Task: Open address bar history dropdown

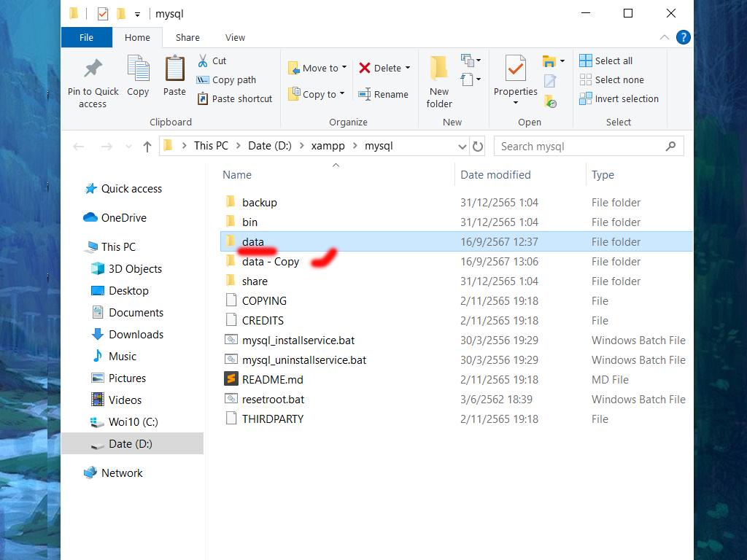Action: coord(462,147)
